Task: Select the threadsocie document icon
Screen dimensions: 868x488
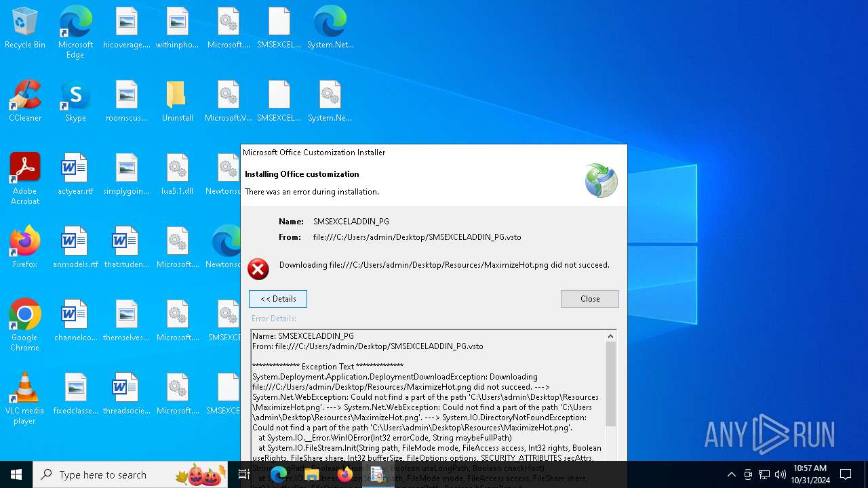Action: [x=127, y=394]
